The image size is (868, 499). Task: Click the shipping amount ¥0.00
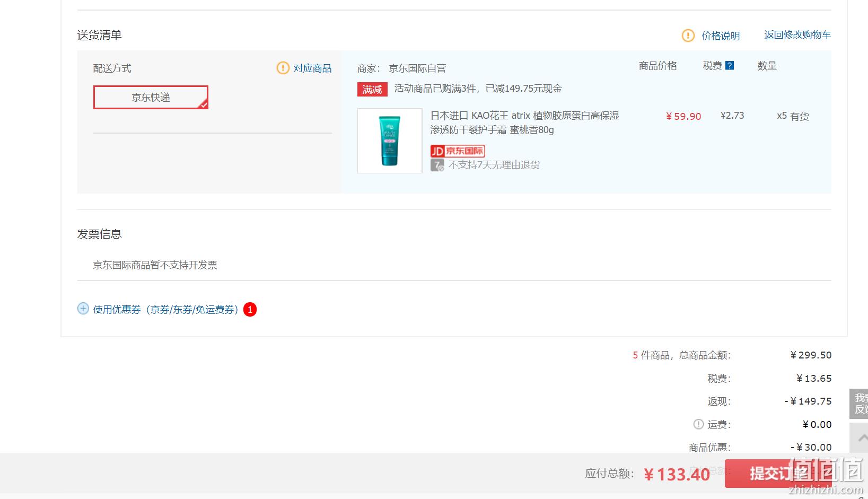point(817,425)
